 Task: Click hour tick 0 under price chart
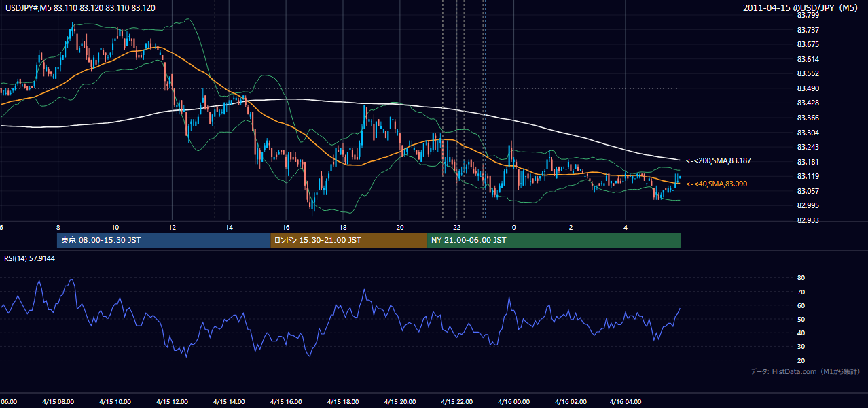click(513, 228)
